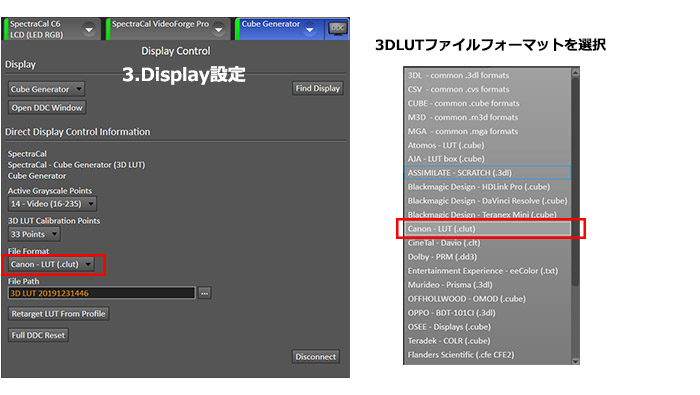700x395 pixels.
Task: Select MGA - common .mga formats
Action: coord(488,131)
